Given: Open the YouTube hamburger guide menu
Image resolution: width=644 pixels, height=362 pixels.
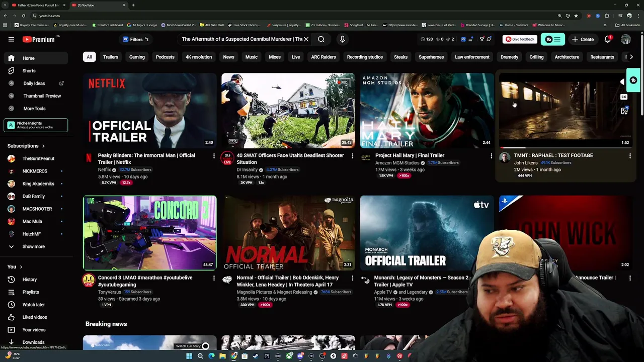Looking at the screenshot, I should (x=11, y=39).
